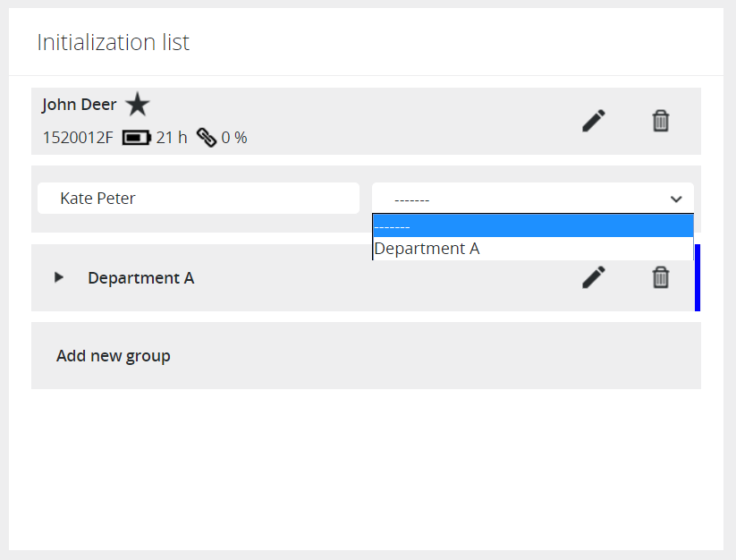Edit the John Deer entry

593,121
